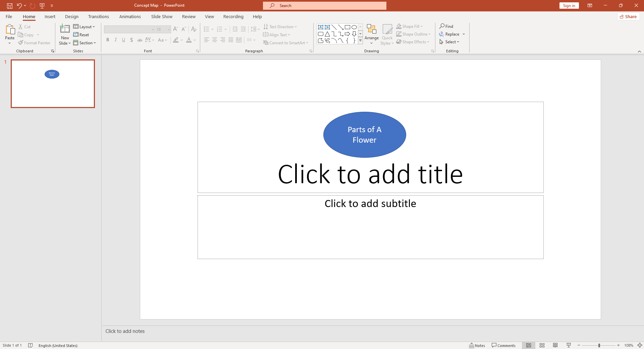Viewport: 644px width, 349px height.
Task: Open the File menu
Action: (x=9, y=16)
